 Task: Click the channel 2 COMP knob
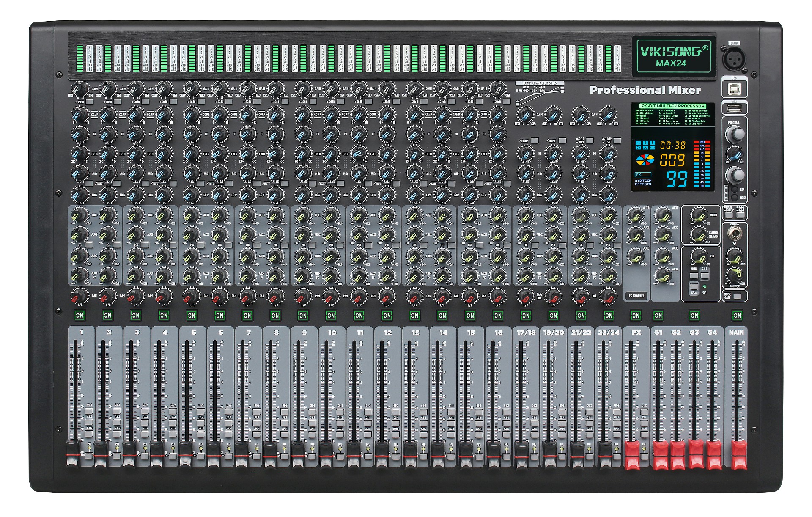click(x=107, y=115)
